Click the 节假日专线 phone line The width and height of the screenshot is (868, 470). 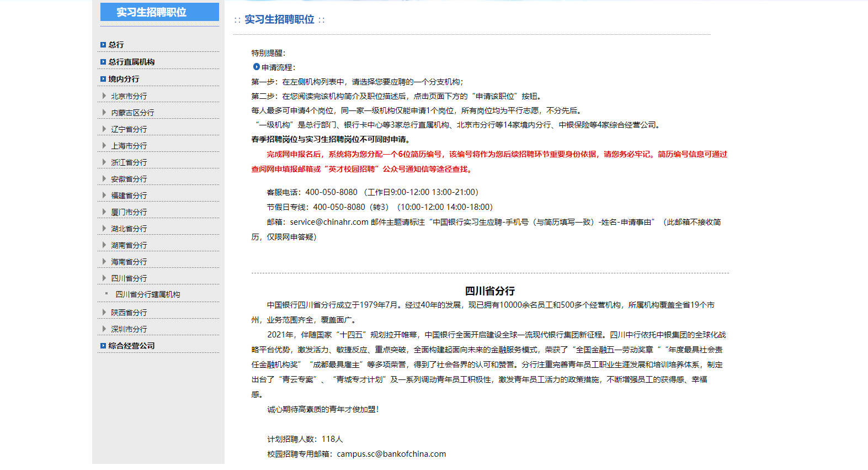380,207
